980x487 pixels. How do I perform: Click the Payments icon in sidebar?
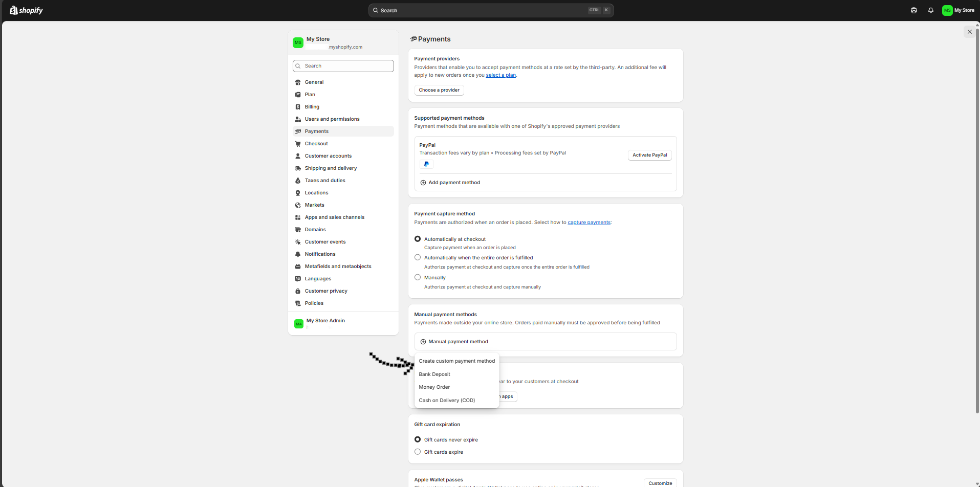[298, 131]
